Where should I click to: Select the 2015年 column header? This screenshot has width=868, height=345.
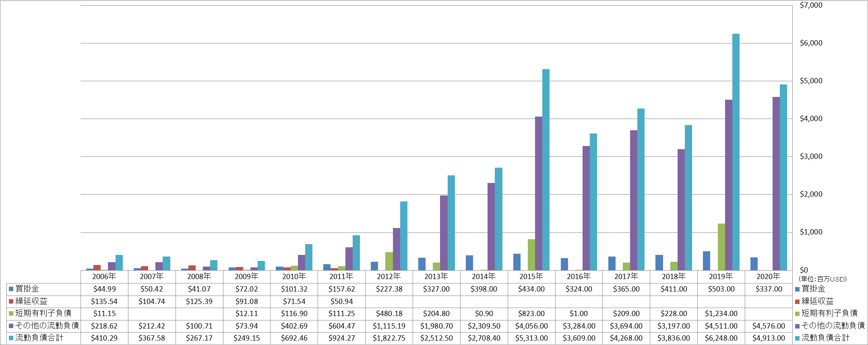531,276
